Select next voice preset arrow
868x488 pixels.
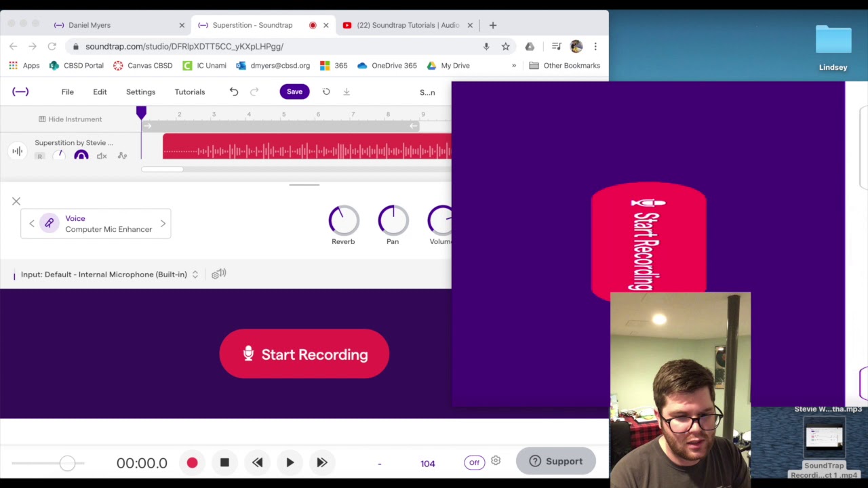pos(163,224)
